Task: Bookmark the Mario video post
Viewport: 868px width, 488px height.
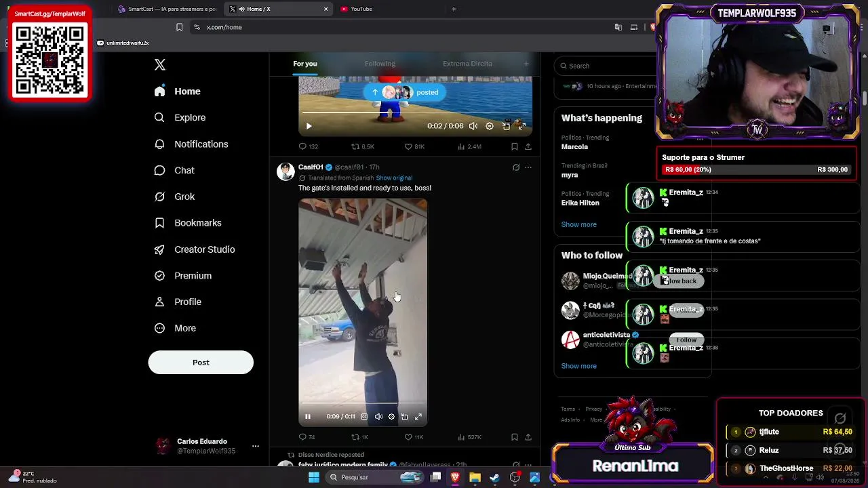Action: [x=515, y=146]
